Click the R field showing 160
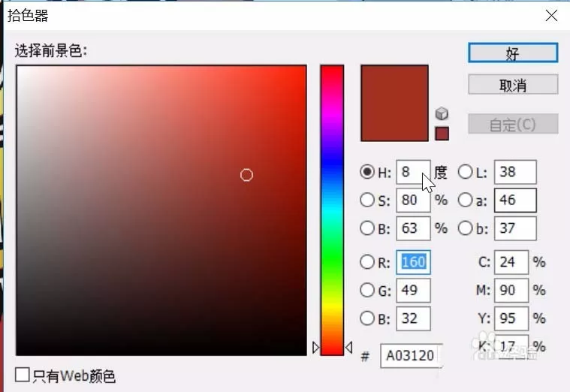 (413, 262)
